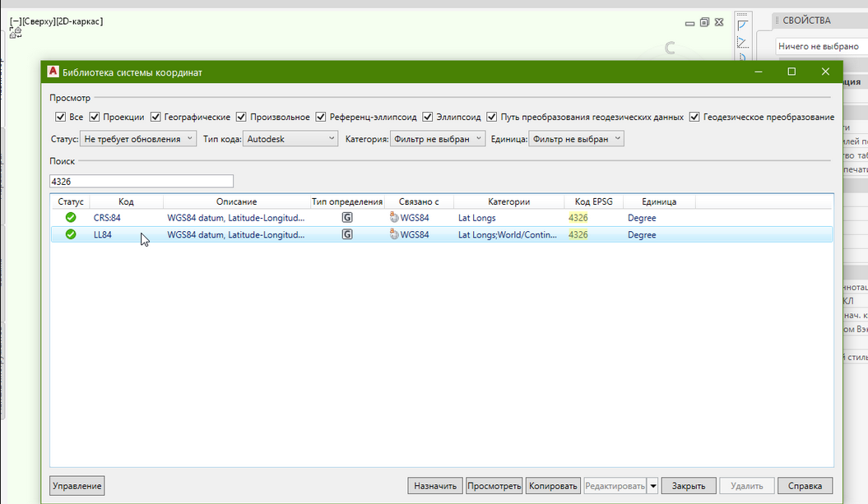Open the Статус dropdown
The image size is (868, 504).
click(x=138, y=139)
